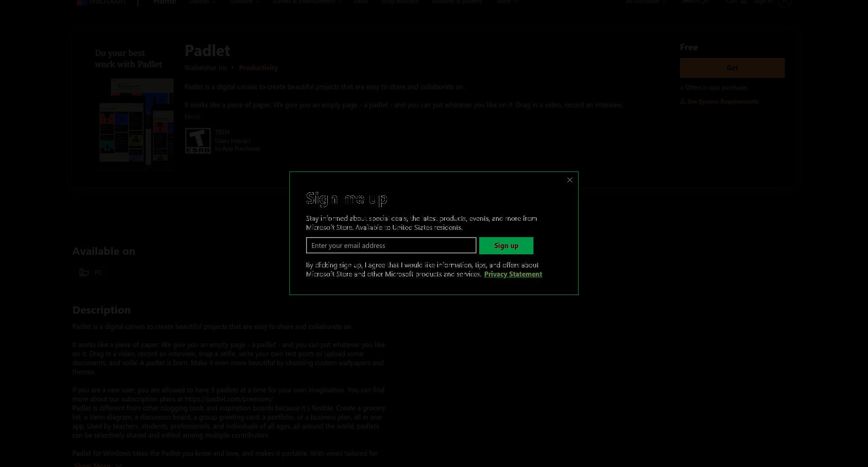Close the Sign me up dialog
Viewport: 868px width, 467px height.
coord(570,180)
